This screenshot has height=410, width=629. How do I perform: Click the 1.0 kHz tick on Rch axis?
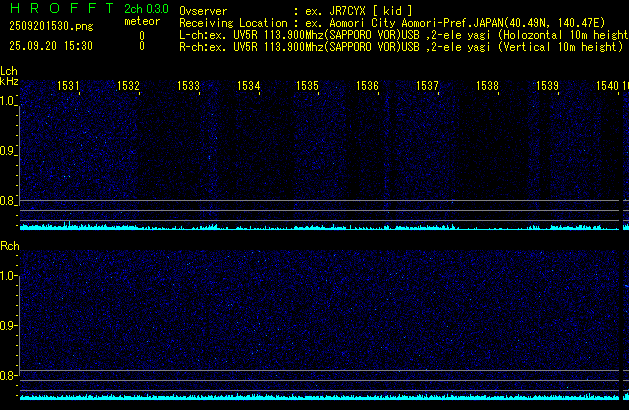(x=9, y=275)
